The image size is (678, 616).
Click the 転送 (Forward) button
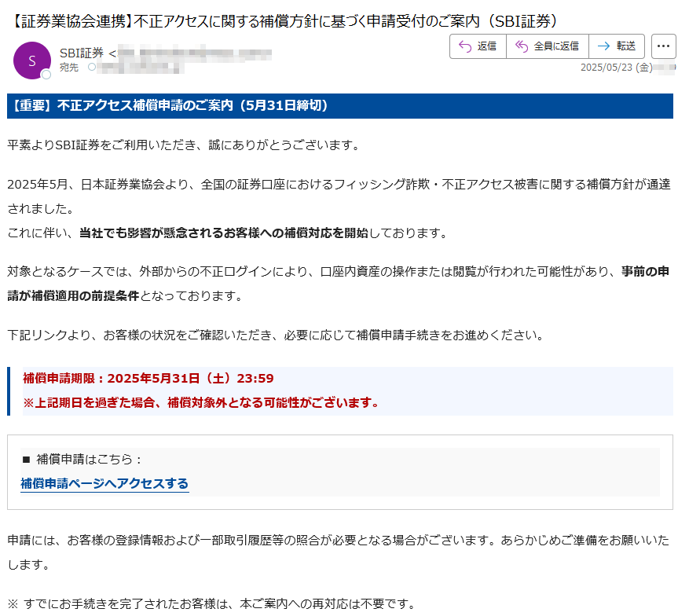(x=617, y=46)
